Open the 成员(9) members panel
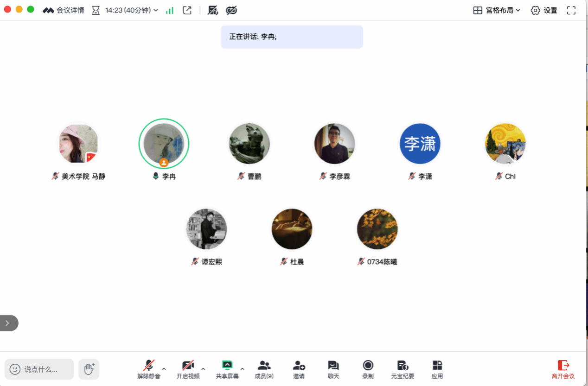This screenshot has width=588, height=386. click(264, 369)
